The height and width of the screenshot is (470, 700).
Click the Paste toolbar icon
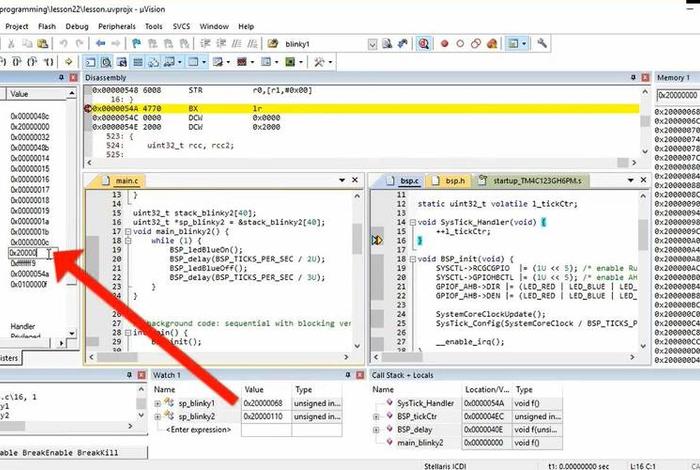[42, 44]
